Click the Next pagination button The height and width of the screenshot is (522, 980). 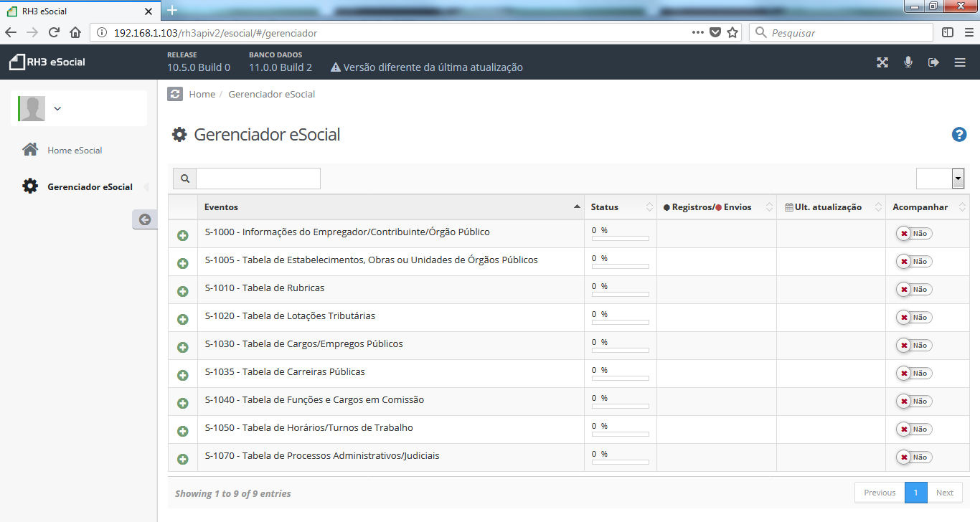[945, 493]
